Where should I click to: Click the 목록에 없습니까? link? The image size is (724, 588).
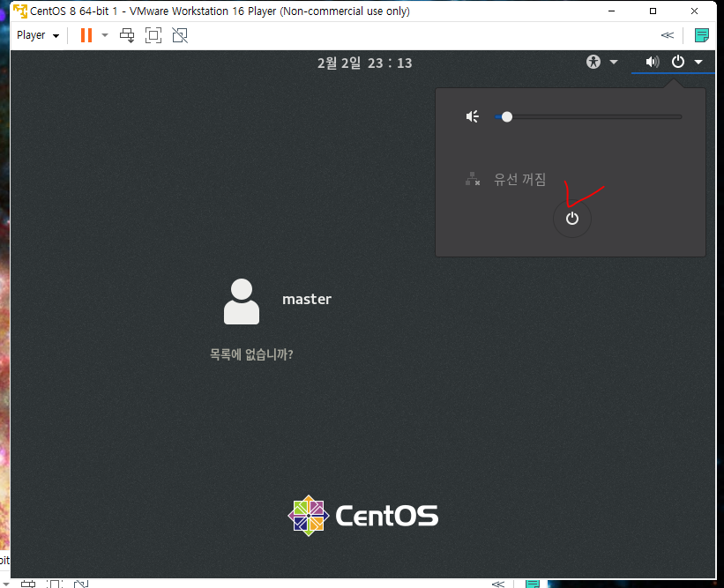(251, 354)
